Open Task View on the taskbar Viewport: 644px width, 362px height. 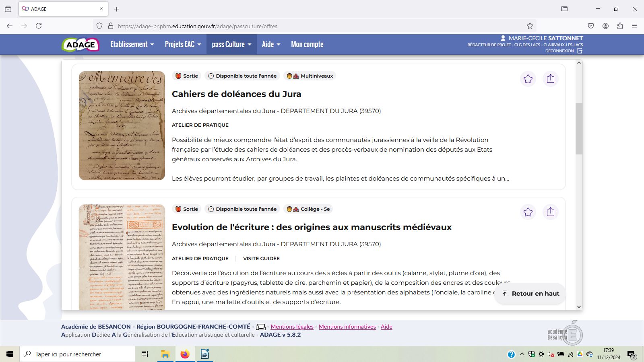[x=145, y=354]
